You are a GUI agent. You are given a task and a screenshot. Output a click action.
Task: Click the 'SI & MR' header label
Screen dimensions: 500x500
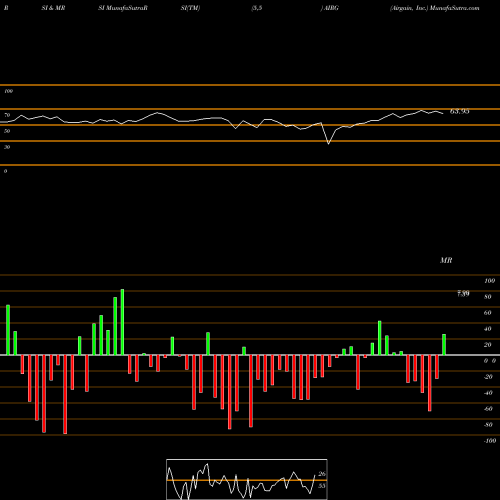pos(53,8)
